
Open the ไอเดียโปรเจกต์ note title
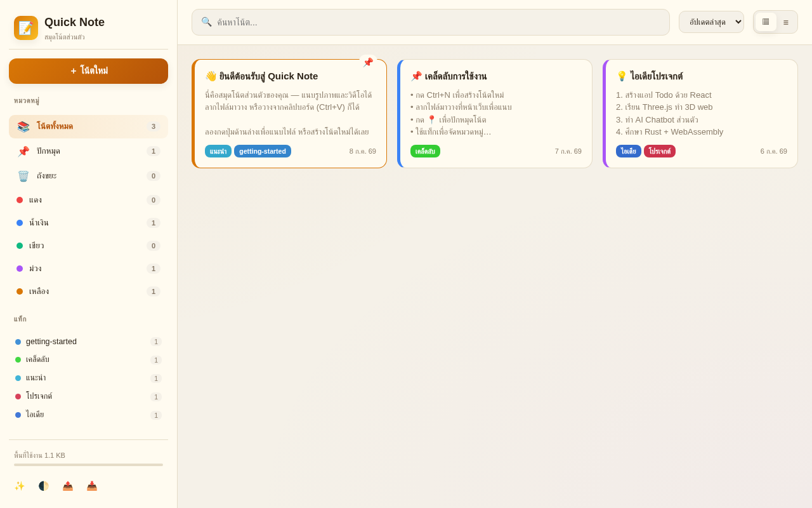[650, 76]
